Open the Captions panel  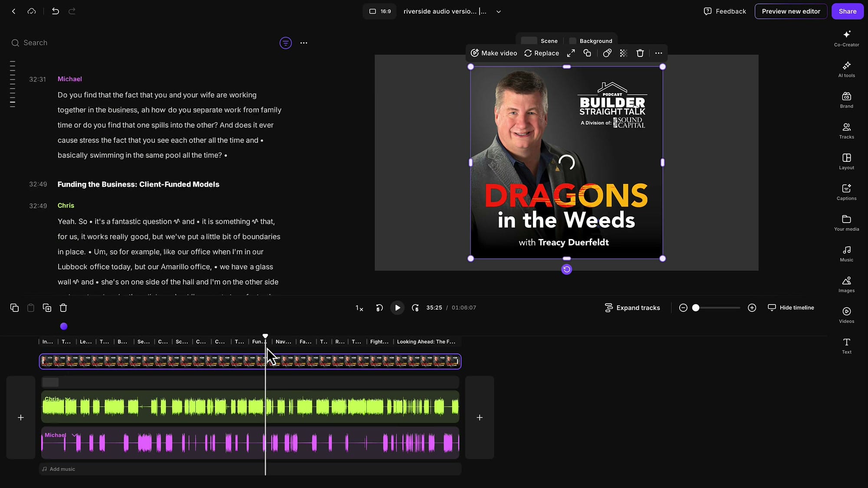click(846, 192)
